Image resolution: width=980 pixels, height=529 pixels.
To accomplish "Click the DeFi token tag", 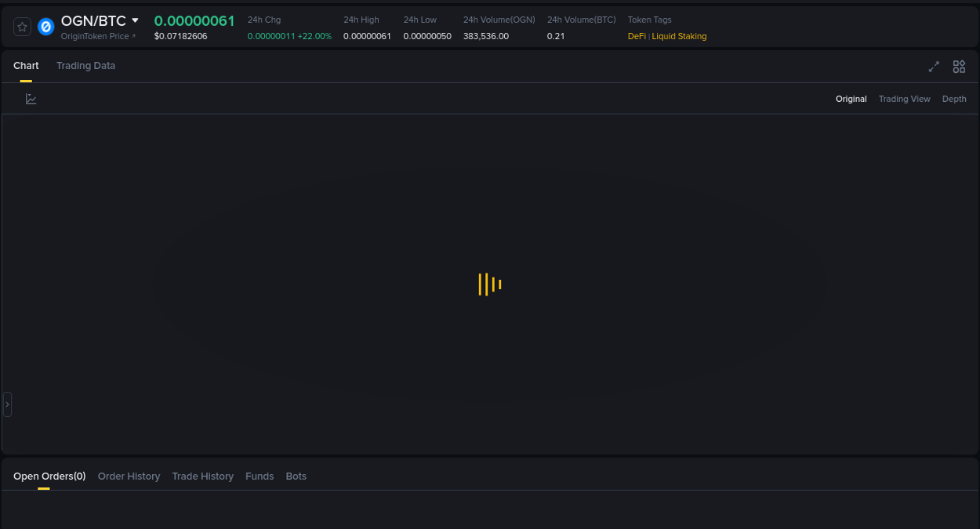I will 636,36.
